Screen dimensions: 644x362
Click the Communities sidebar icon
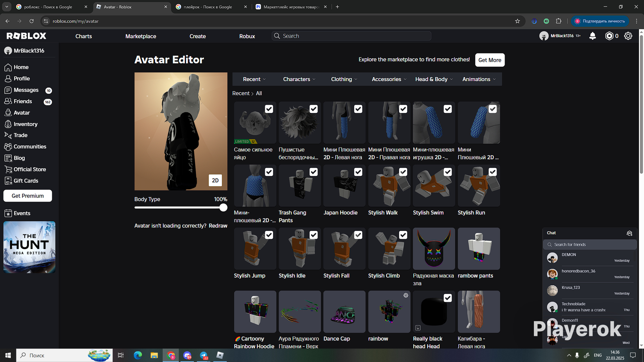(x=8, y=147)
